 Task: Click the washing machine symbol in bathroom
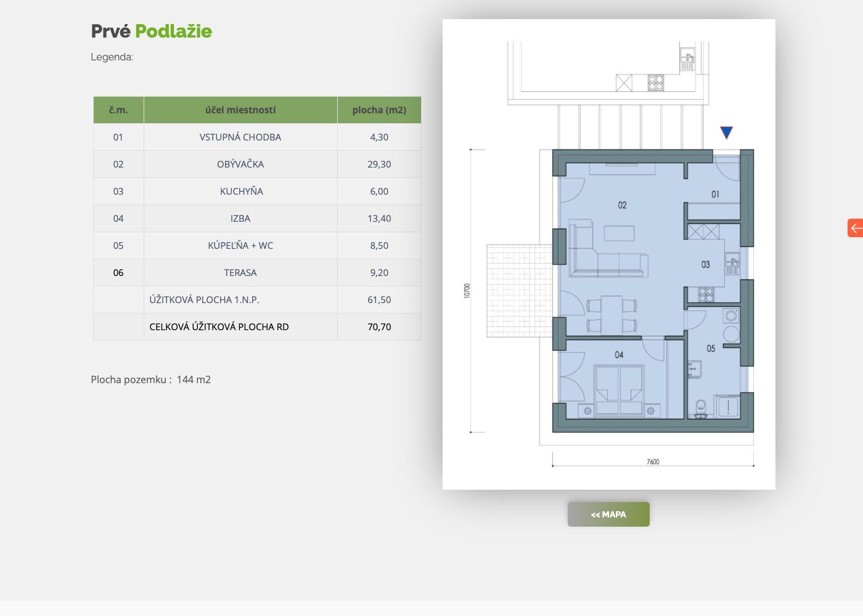point(731,317)
